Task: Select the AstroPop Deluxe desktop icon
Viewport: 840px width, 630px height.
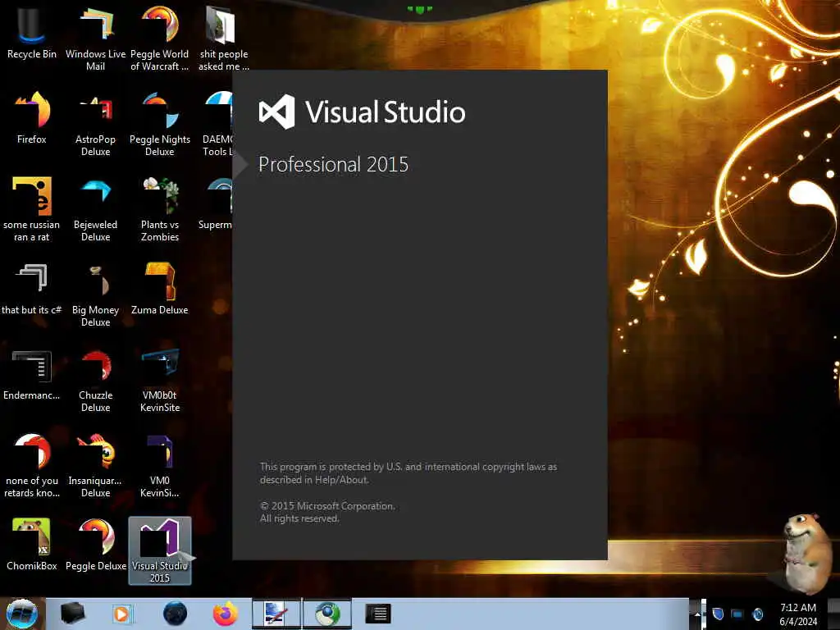Action: [x=95, y=123]
